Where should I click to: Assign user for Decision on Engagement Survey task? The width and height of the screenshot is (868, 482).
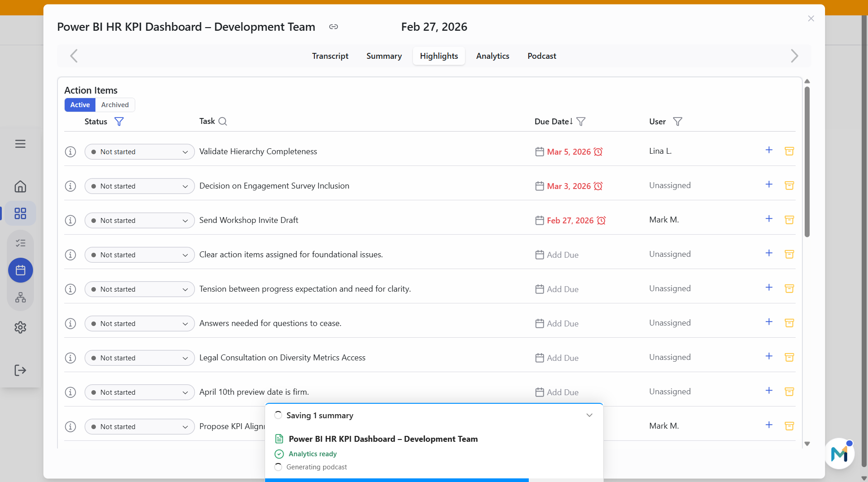coord(670,185)
